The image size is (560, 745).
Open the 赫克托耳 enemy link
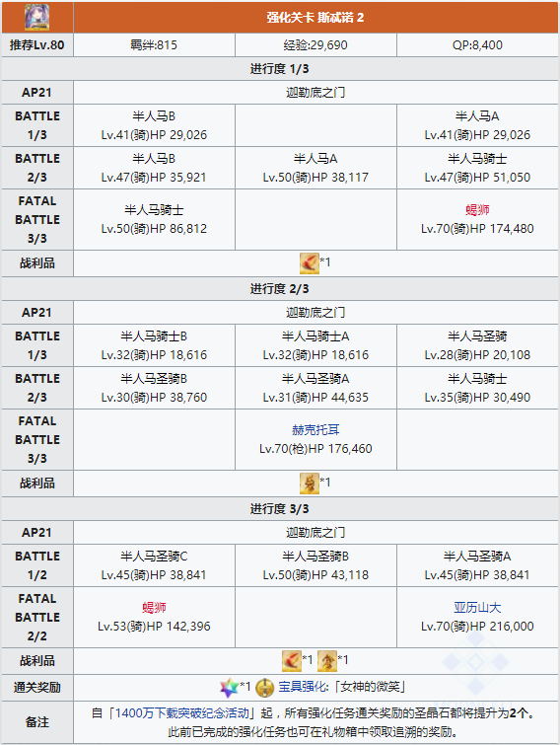[x=315, y=430]
